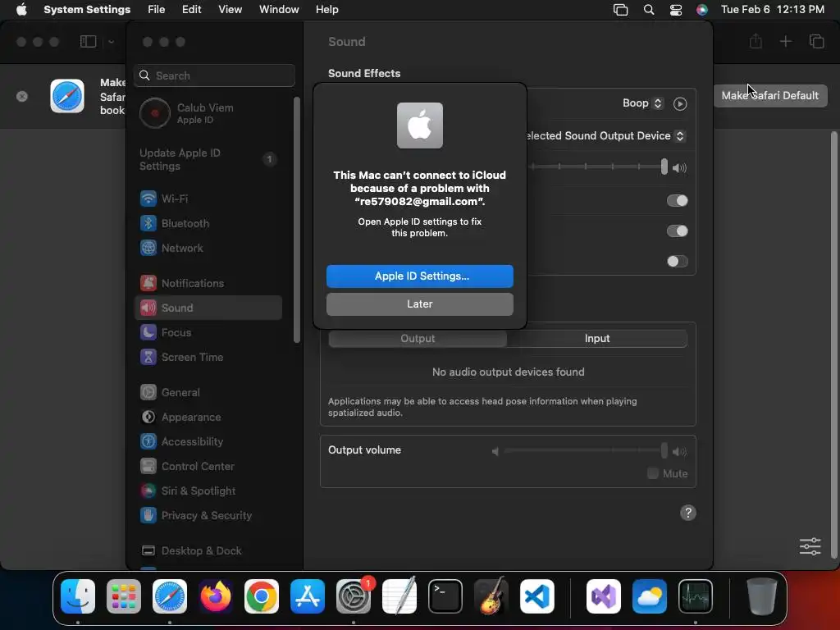Open Calub Viem Apple ID account row
840x630 pixels.
[x=208, y=113]
